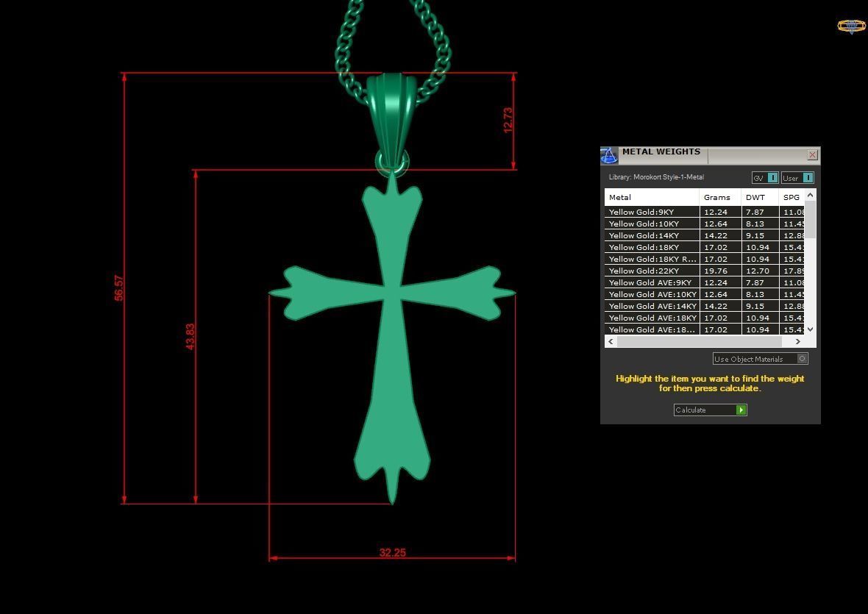The image size is (868, 614).
Task: Select the Yellow Gold:18KY row
Action: pyautogui.click(x=704, y=247)
